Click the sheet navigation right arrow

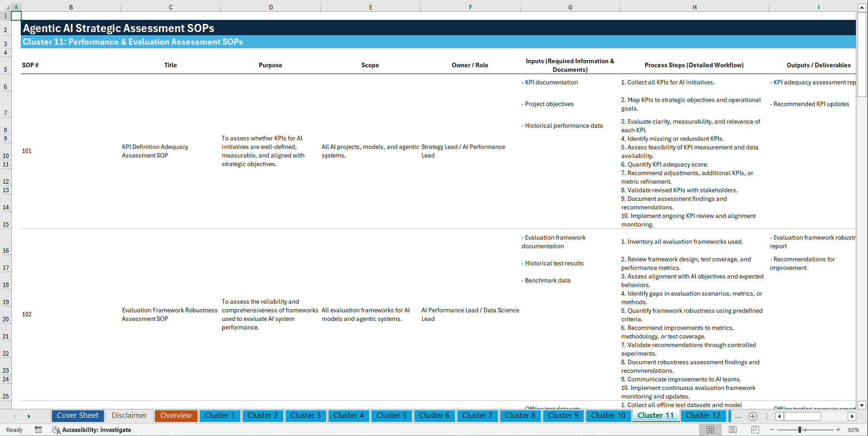pyautogui.click(x=29, y=416)
